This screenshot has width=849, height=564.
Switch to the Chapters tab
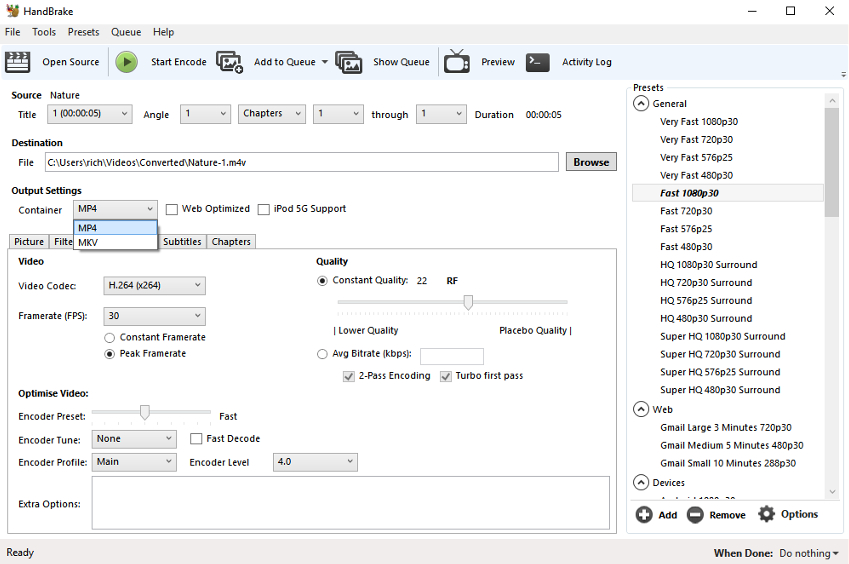pyautogui.click(x=231, y=241)
